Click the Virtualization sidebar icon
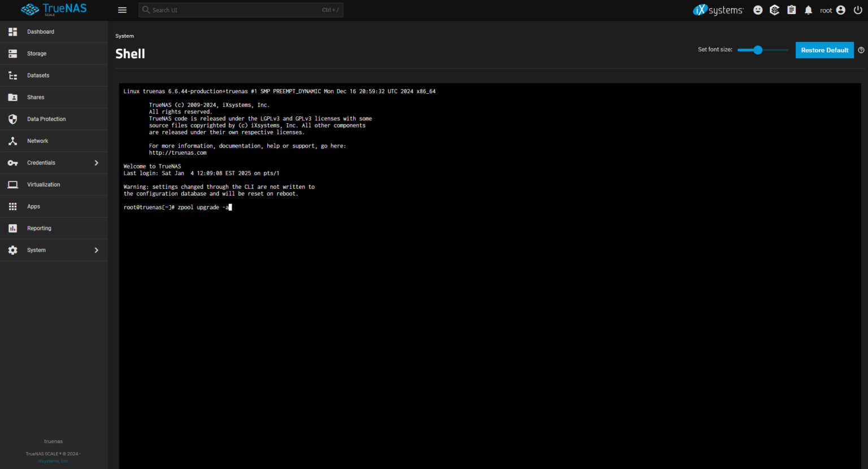 click(x=12, y=184)
